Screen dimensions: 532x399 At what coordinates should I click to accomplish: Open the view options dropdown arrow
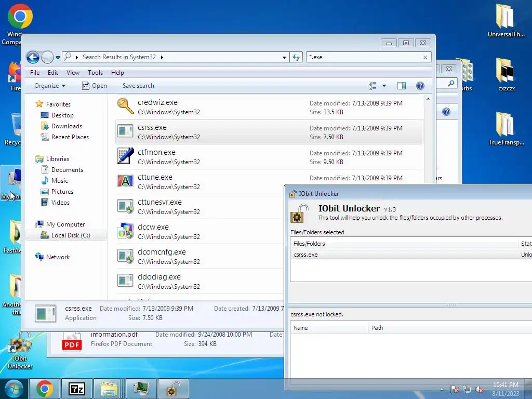[x=384, y=86]
